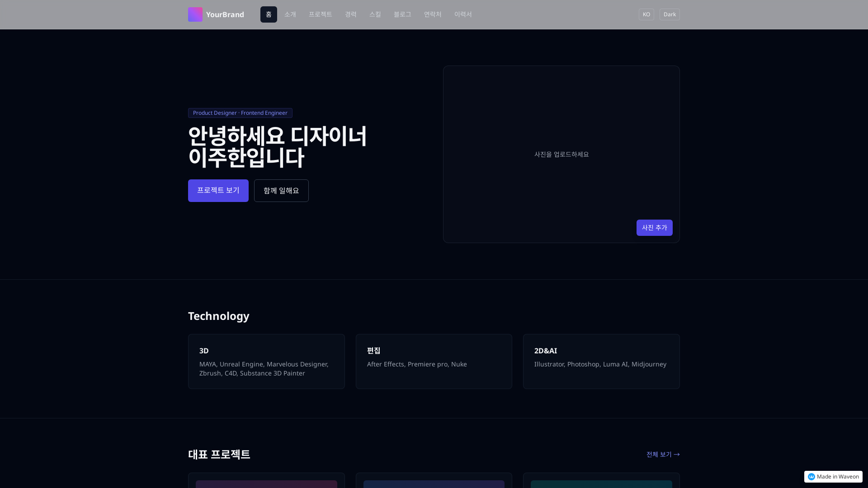
Task: Switch to the 소개 section tab
Action: pyautogui.click(x=290, y=14)
